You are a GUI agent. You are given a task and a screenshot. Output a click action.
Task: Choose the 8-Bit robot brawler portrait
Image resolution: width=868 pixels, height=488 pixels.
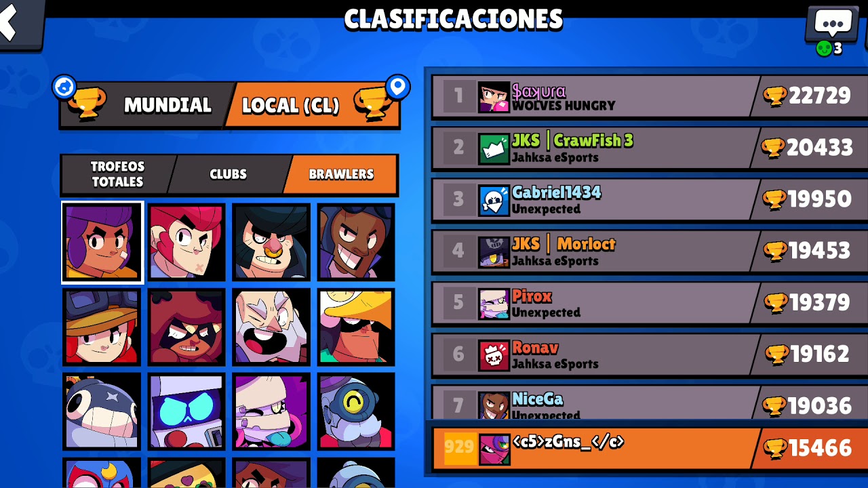pyautogui.click(x=186, y=411)
